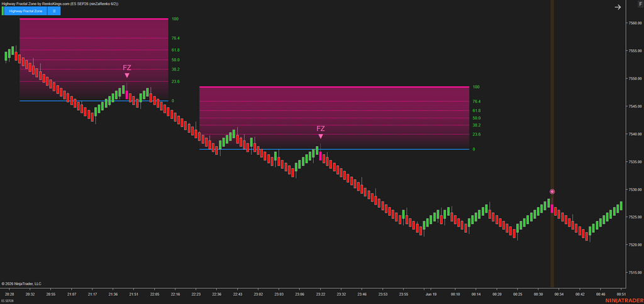
Task: Click the 22:43 time axis label
Action: (x=238, y=295)
